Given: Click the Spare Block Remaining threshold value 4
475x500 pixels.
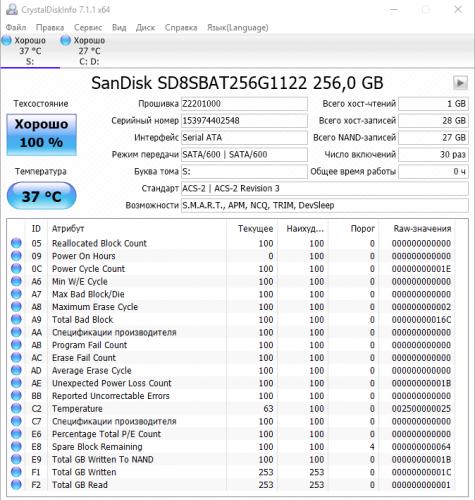Looking at the screenshot, I should 372,446.
